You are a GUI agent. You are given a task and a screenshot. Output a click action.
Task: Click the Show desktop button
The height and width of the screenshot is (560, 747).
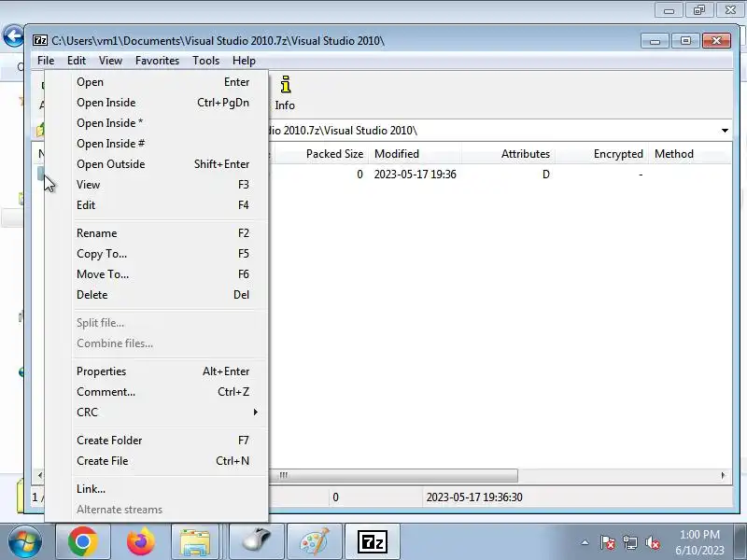click(740, 542)
